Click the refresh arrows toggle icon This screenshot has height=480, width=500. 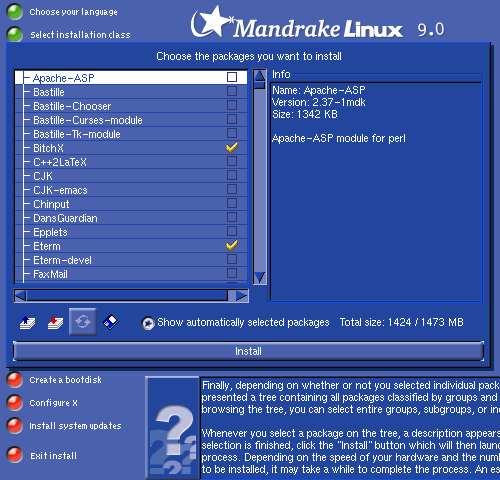click(83, 322)
